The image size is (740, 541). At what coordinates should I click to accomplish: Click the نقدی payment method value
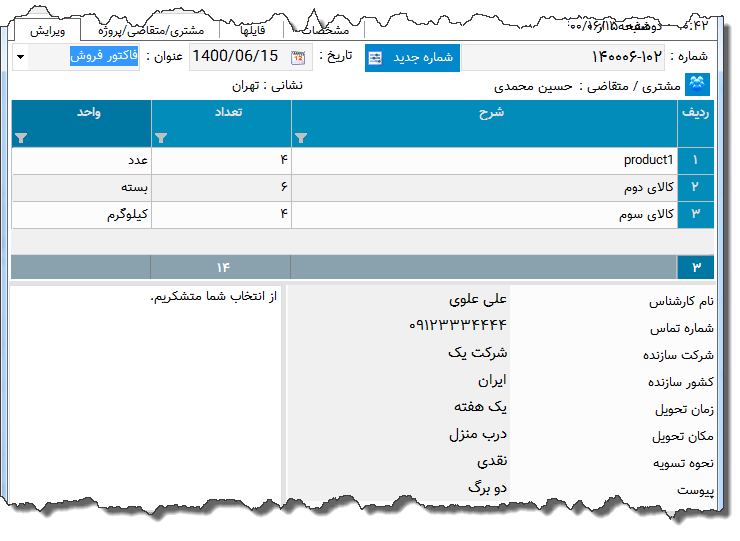point(492,461)
